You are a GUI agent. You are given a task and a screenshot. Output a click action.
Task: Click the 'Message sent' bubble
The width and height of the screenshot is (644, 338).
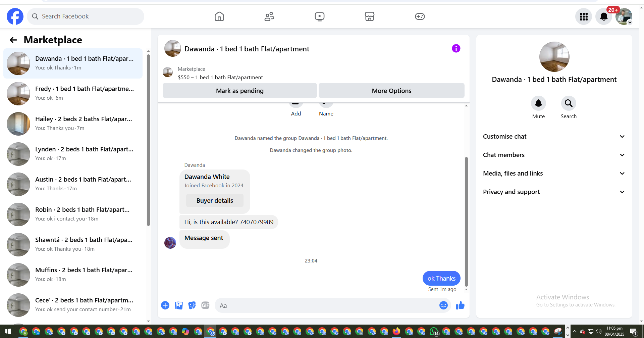tap(204, 239)
